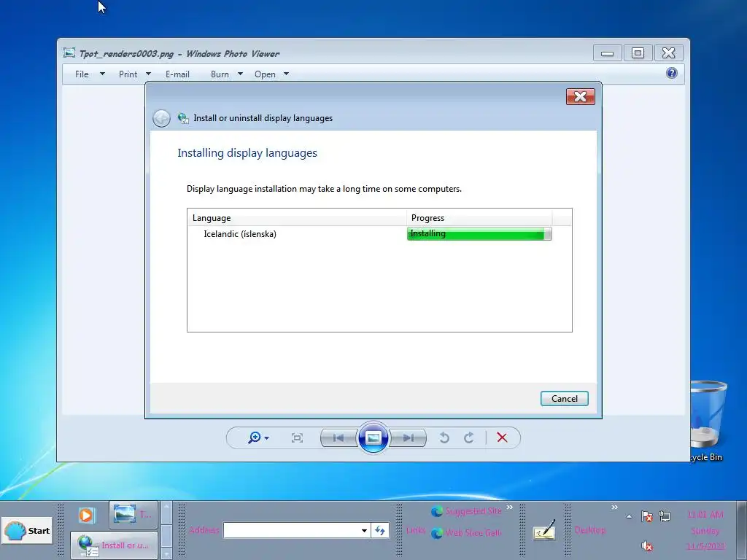This screenshot has height=560, width=747.
Task: Expand the Open dropdown arrow
Action: tap(286, 74)
